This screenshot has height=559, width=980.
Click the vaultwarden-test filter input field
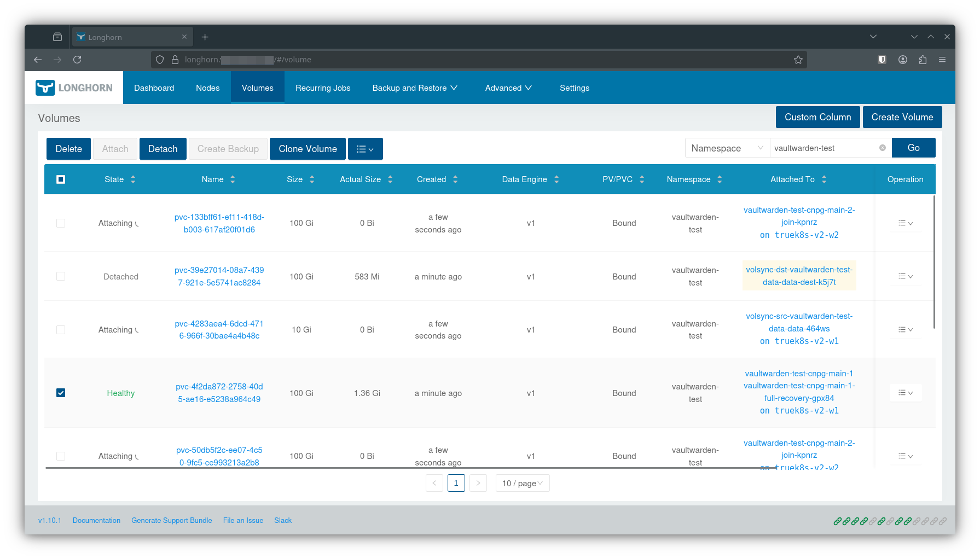coord(824,148)
